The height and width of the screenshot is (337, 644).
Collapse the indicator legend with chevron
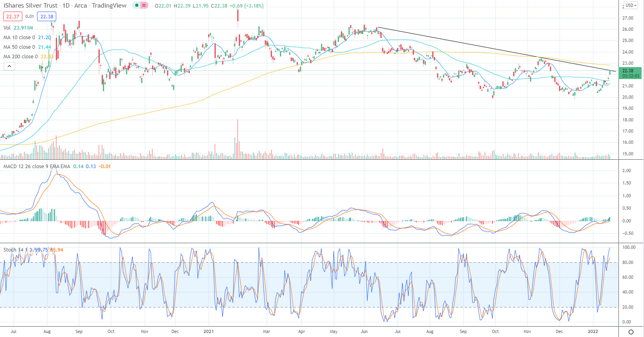(9, 66)
